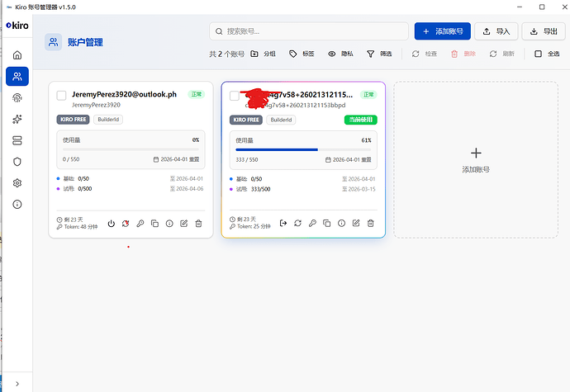Click the logout arrow icon on 4g7v58 card

(283, 223)
